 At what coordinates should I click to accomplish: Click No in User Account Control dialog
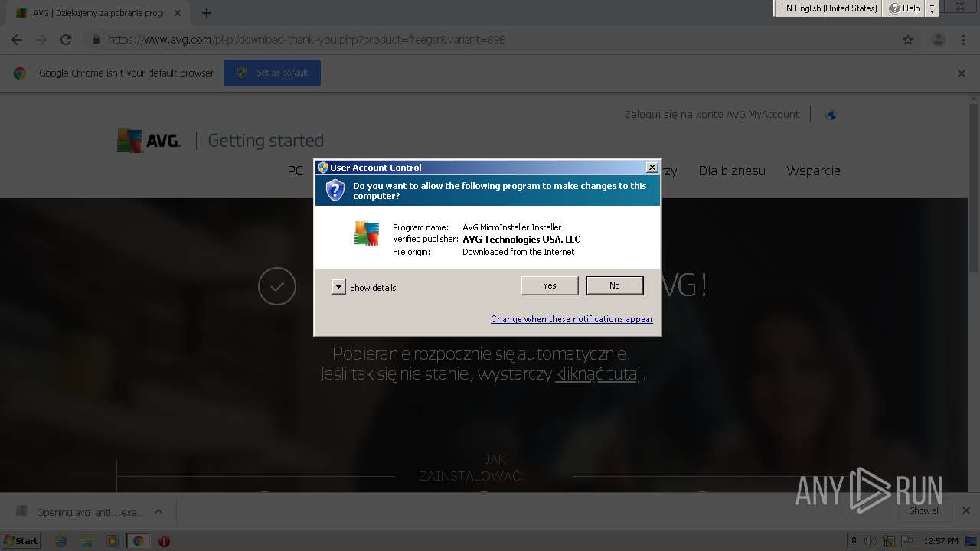click(x=615, y=285)
